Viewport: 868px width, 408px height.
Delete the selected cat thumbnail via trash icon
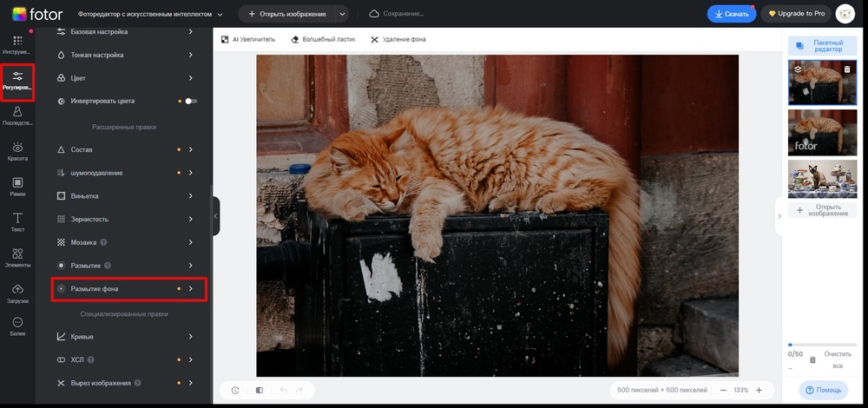point(847,69)
